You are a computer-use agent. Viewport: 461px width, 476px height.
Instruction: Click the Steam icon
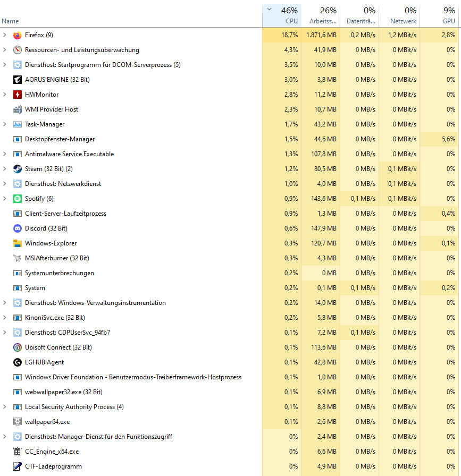point(18,169)
